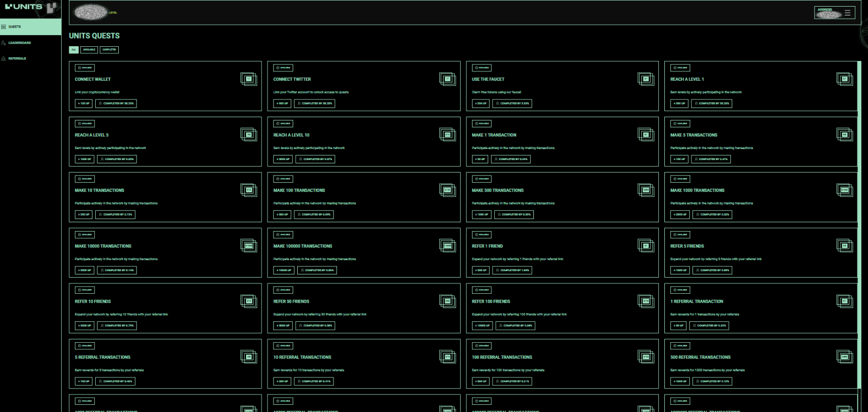Click the +150 UP reward on Connect Wallet
This screenshot has height=412, width=868.
[84, 103]
